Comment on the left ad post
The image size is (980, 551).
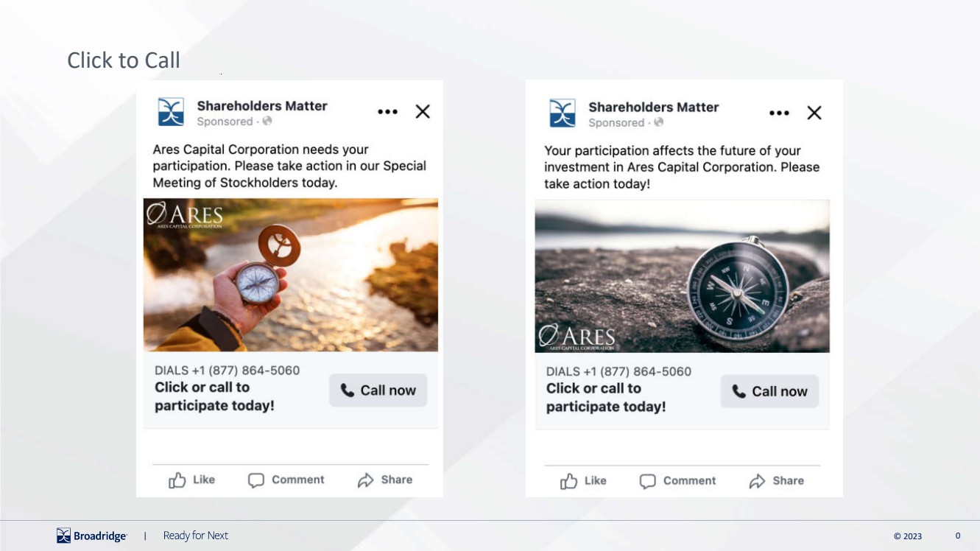(286, 480)
